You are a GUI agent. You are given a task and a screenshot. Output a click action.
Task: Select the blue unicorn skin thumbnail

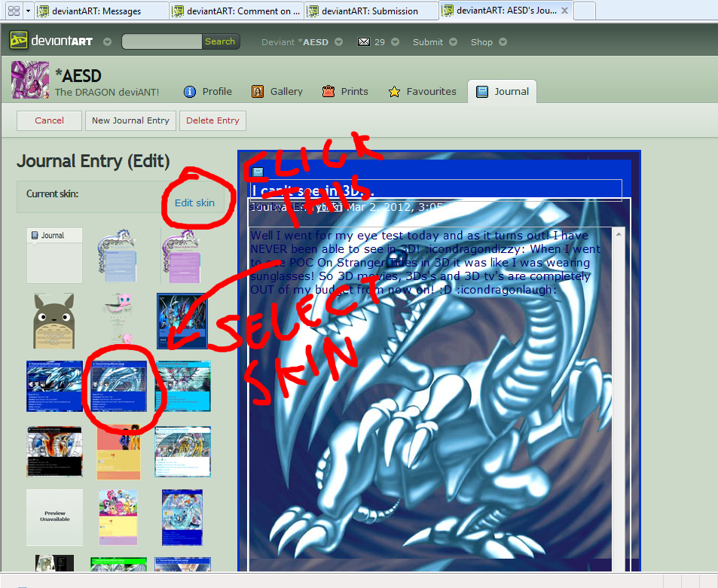tap(118, 255)
